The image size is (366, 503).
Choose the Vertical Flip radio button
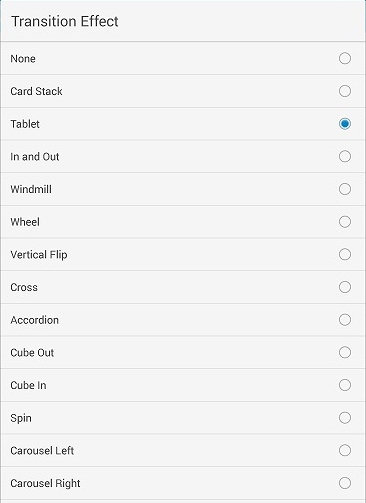point(345,254)
